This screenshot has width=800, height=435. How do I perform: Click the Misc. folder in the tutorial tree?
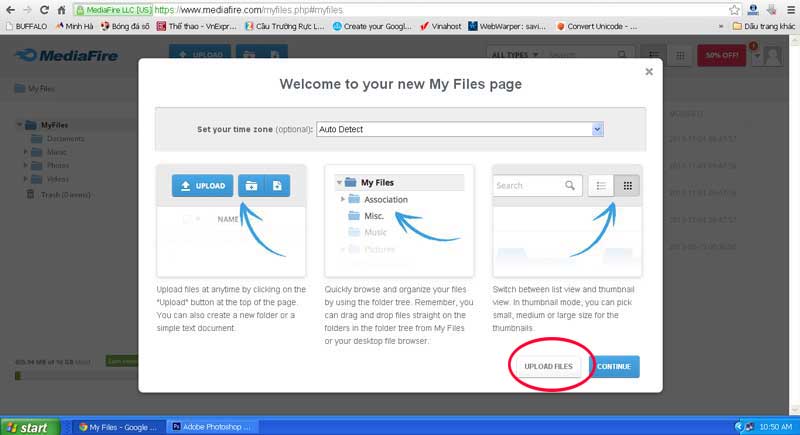click(366, 216)
